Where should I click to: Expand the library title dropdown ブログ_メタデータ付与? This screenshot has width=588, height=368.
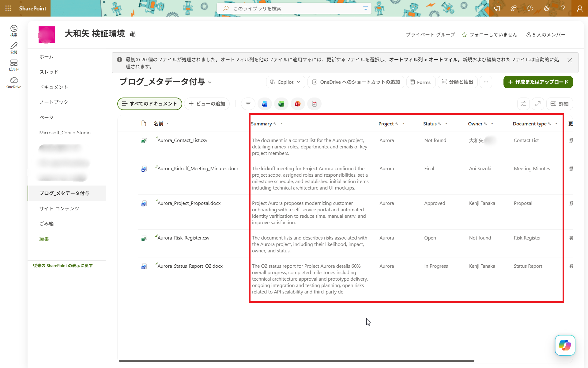pos(209,82)
